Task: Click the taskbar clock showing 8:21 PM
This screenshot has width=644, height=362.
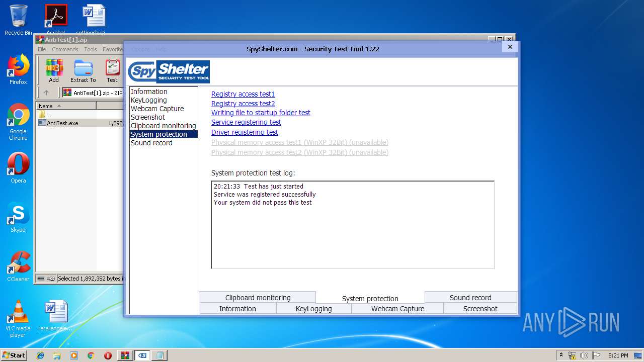Action: 618,355
